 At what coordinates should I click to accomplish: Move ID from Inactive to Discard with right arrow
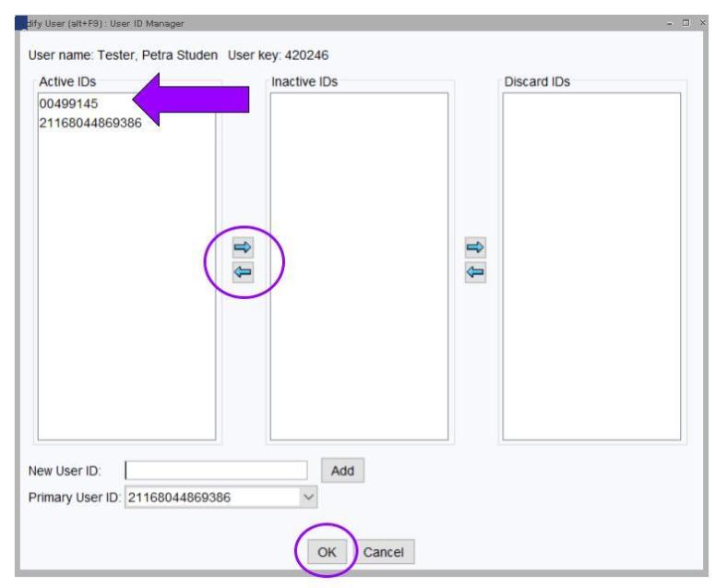tap(477, 247)
